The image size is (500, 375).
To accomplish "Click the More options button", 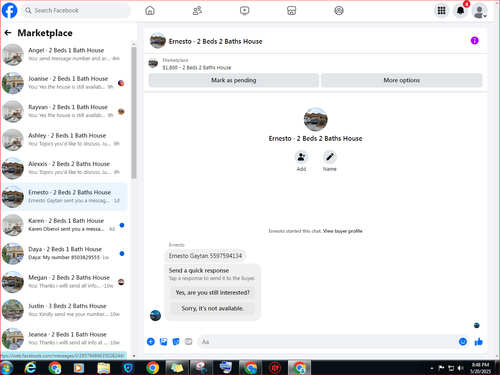I will tap(402, 80).
